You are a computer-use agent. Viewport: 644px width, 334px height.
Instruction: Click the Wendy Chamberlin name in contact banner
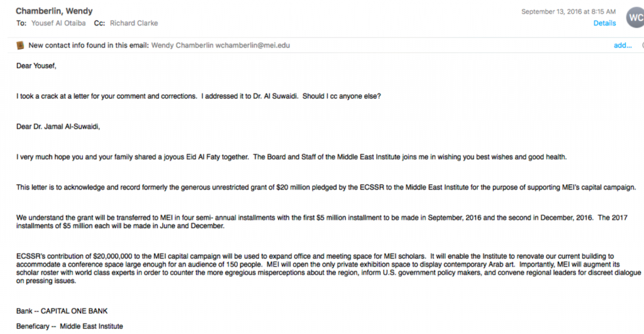point(182,45)
